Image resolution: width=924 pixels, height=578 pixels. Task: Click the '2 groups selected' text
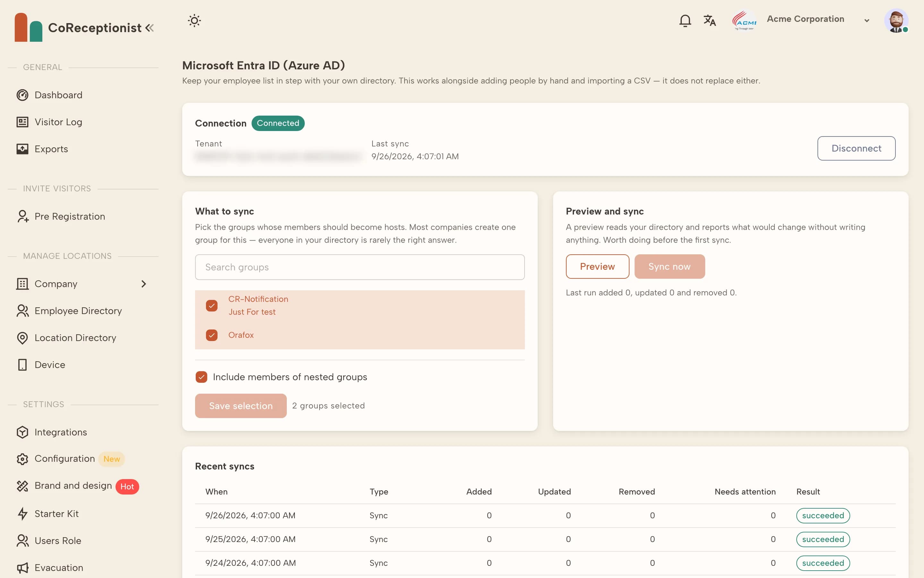pyautogui.click(x=328, y=406)
